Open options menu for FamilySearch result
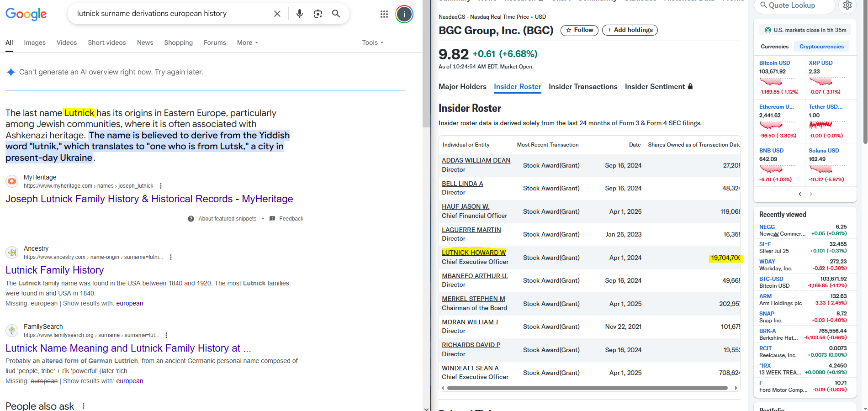This screenshot has height=411, width=868. [x=166, y=335]
